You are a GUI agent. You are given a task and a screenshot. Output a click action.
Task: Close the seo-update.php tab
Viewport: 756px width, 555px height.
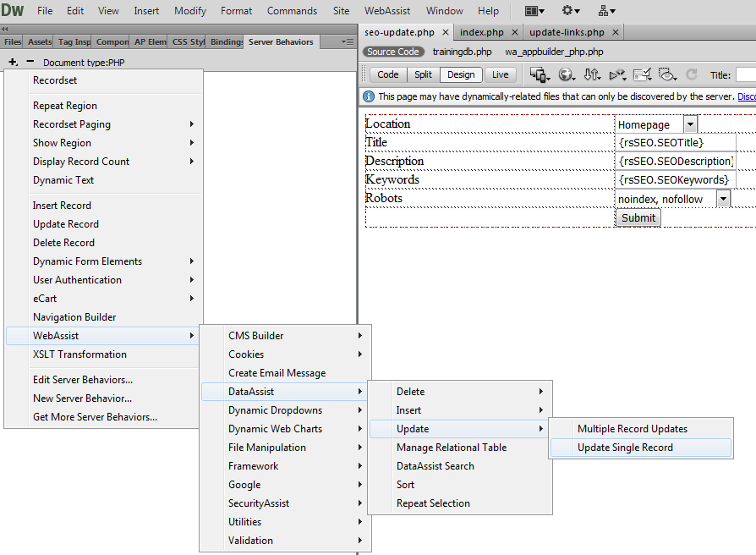click(446, 32)
